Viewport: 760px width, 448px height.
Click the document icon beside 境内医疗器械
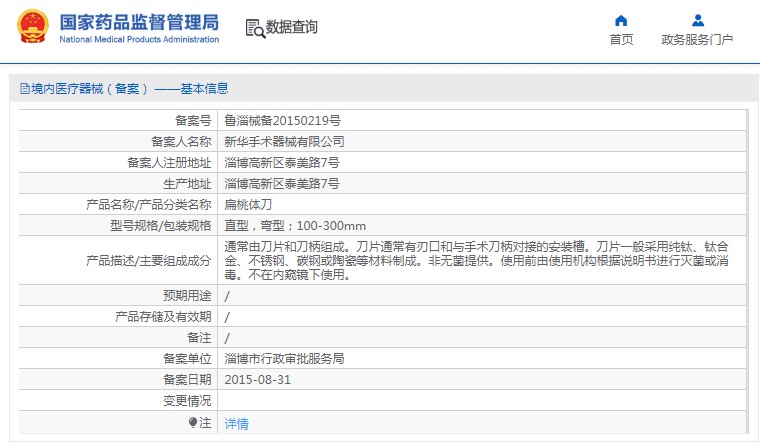point(25,88)
